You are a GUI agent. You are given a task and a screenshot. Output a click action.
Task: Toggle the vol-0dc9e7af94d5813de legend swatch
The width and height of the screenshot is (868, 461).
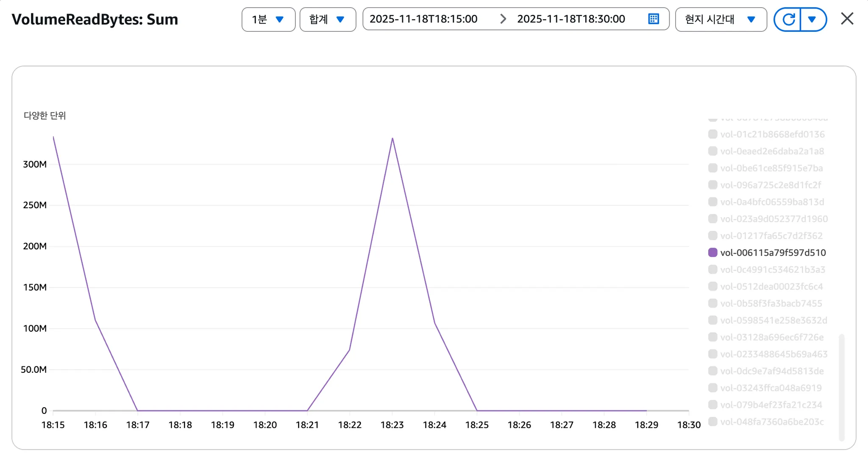712,371
